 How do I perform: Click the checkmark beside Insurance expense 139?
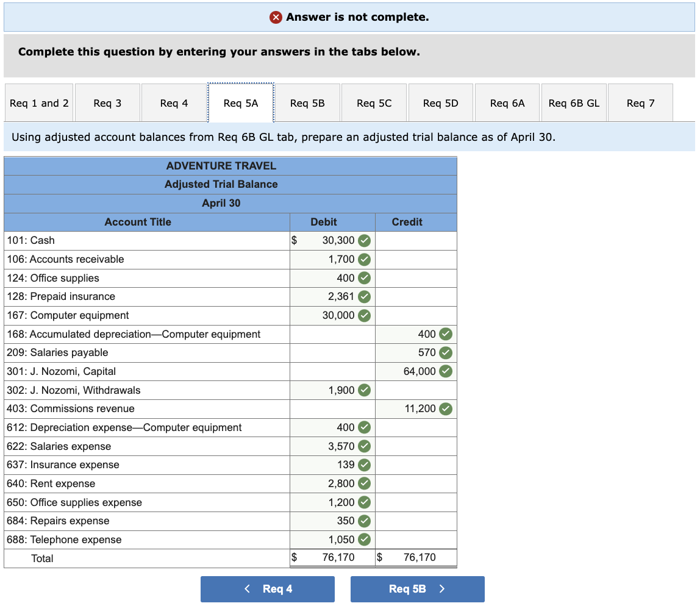(365, 465)
